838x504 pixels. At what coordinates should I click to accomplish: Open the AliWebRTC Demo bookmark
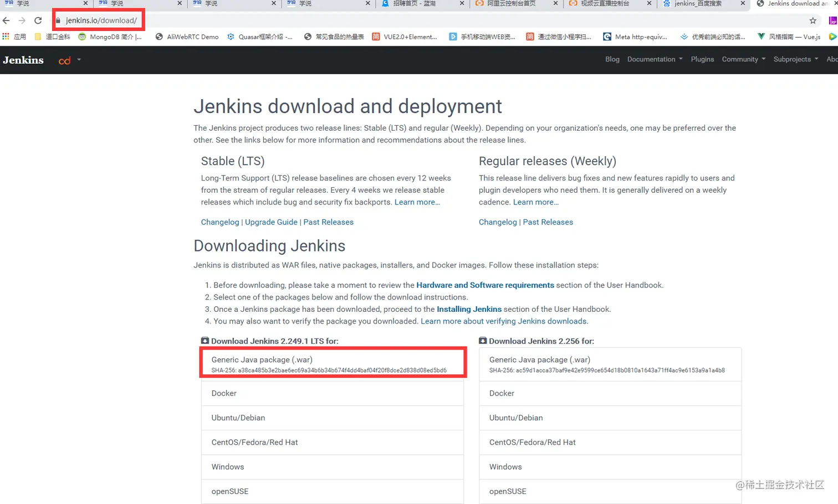coord(187,37)
